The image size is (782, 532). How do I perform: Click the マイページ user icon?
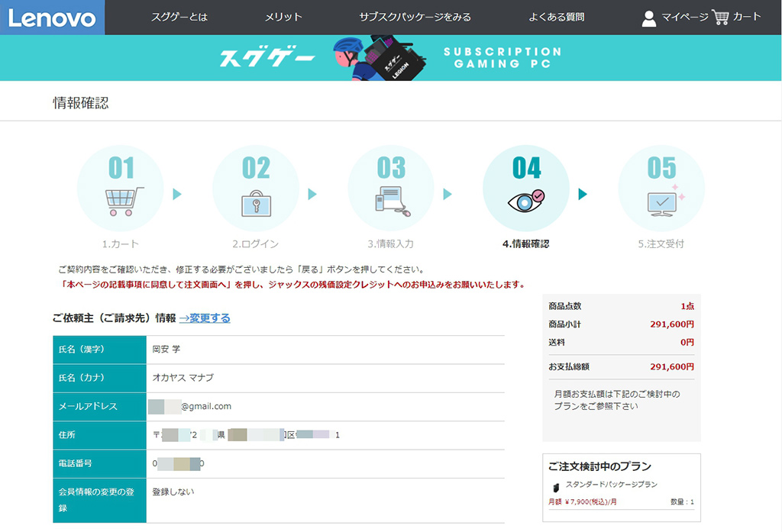coord(649,18)
